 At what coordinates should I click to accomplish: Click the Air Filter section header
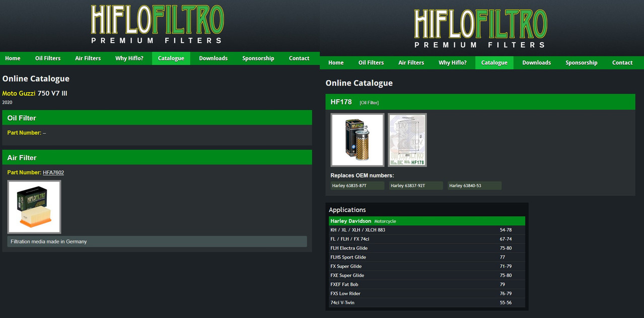tap(157, 157)
